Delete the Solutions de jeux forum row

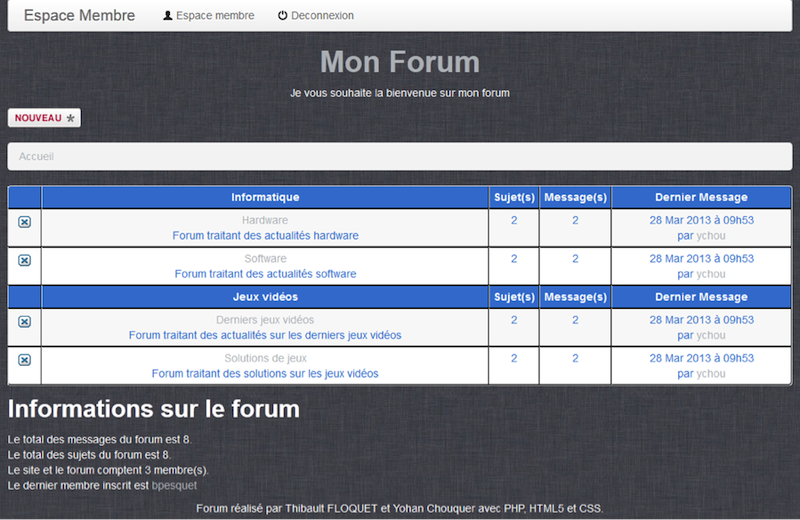[25, 360]
